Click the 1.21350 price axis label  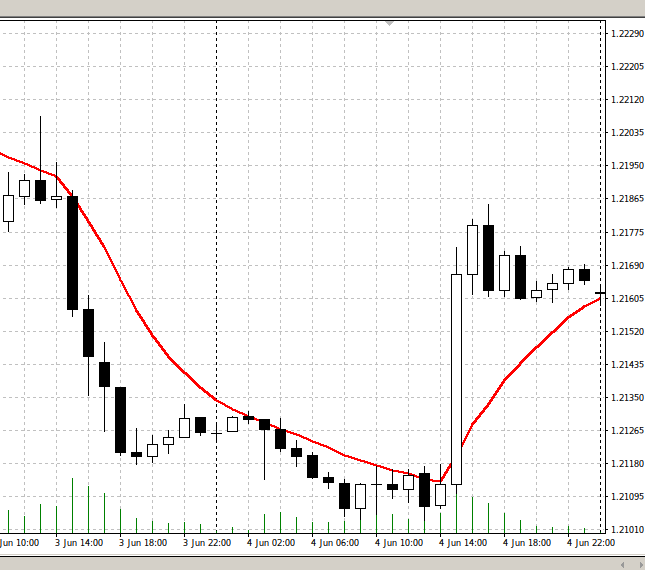coord(626,397)
